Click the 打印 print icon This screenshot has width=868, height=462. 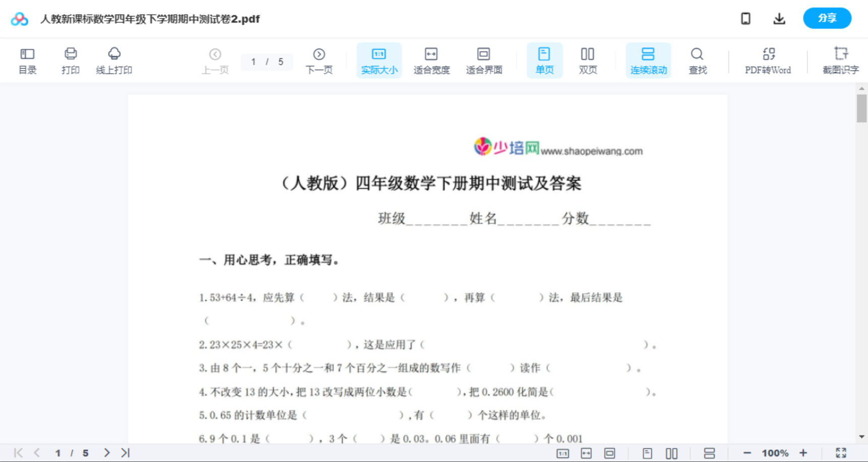(x=71, y=59)
